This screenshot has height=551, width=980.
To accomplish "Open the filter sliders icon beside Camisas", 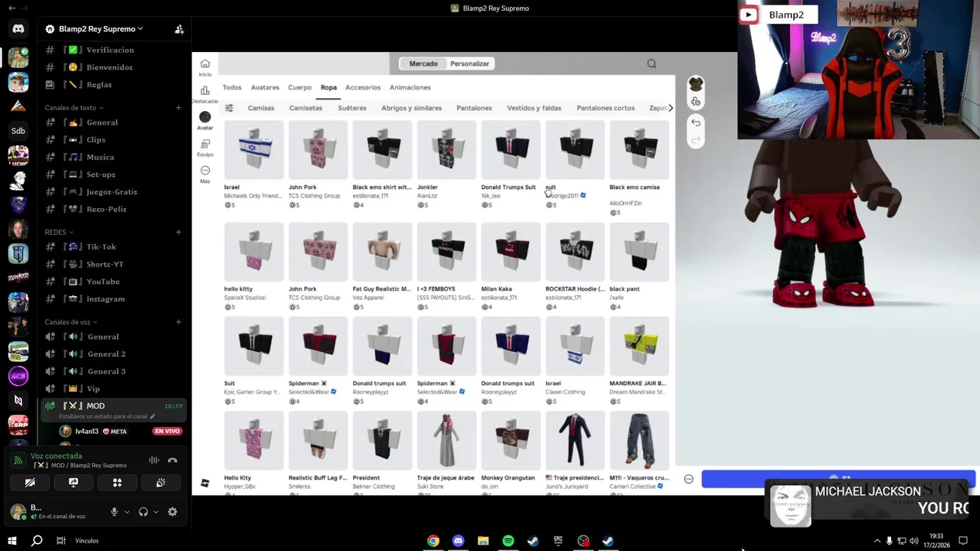I will [x=229, y=108].
